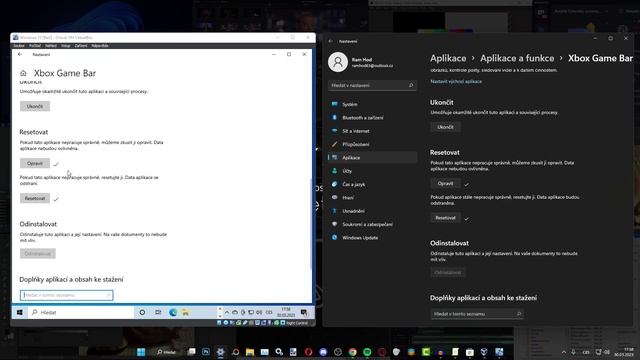
Task: Click Aplikace a funkce breadcrumb
Action: click(517, 58)
